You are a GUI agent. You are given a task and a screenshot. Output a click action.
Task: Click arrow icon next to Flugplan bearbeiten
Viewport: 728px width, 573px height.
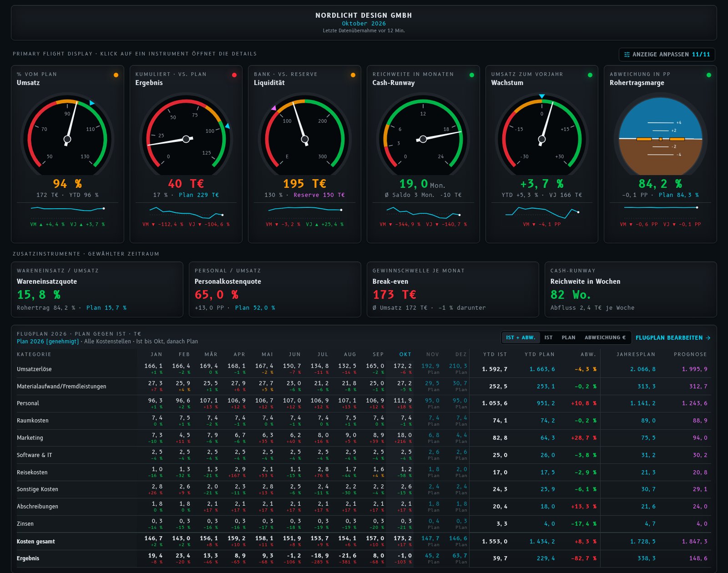708,338
